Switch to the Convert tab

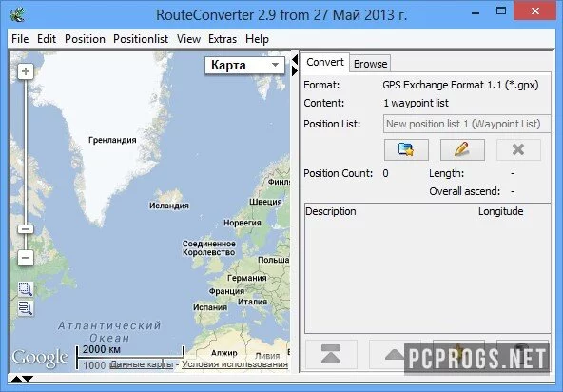tap(325, 62)
